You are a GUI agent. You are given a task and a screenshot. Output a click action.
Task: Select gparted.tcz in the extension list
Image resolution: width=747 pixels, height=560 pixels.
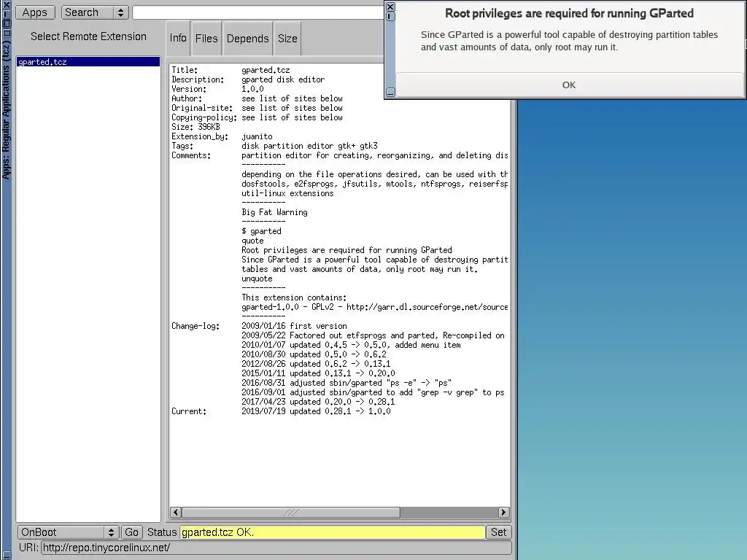[x=88, y=62]
